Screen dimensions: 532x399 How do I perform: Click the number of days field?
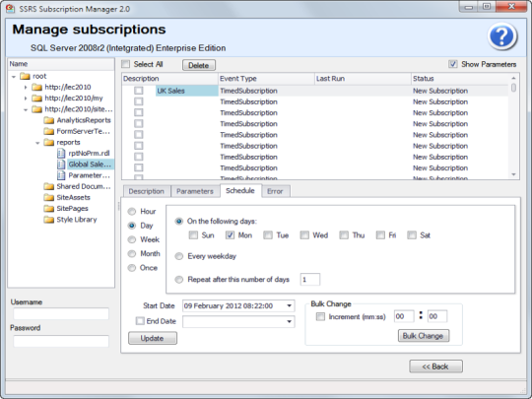[x=309, y=280]
